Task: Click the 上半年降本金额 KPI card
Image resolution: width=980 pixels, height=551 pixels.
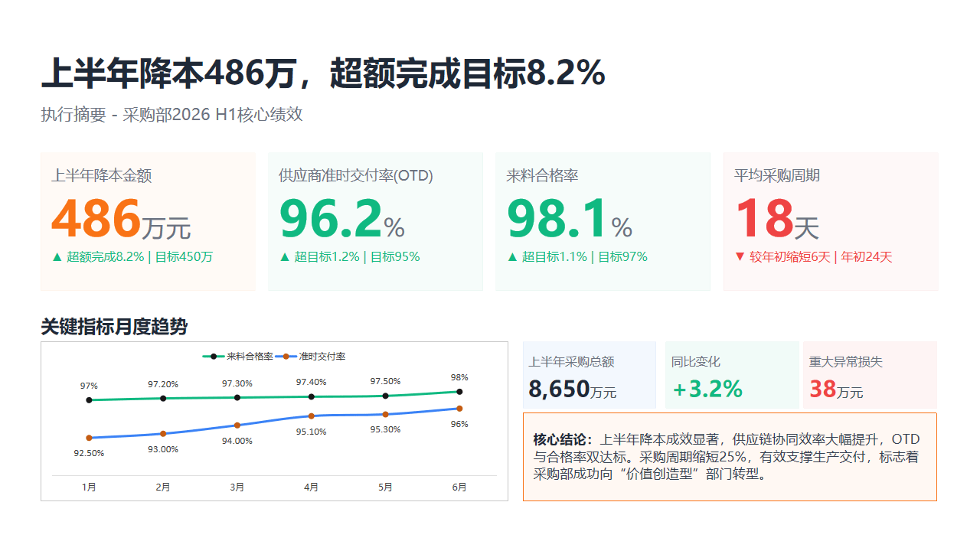Action: tap(148, 221)
